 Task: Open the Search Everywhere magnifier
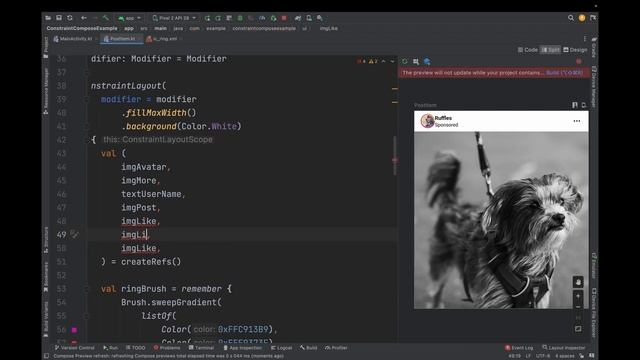tap(571, 18)
